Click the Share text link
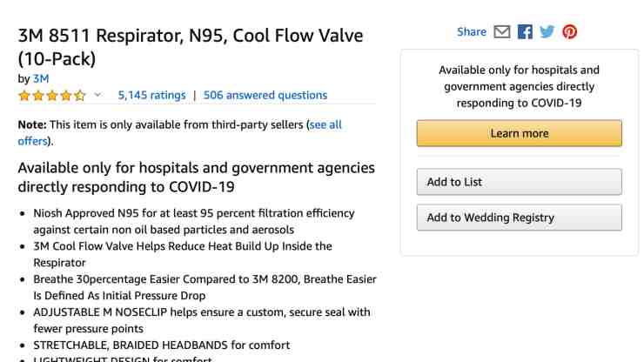The width and height of the screenshot is (644, 362). (x=472, y=31)
